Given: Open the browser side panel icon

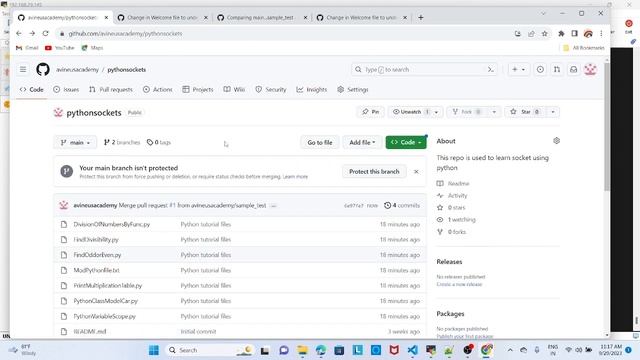Looking at the screenshot, I should pos(574,33).
